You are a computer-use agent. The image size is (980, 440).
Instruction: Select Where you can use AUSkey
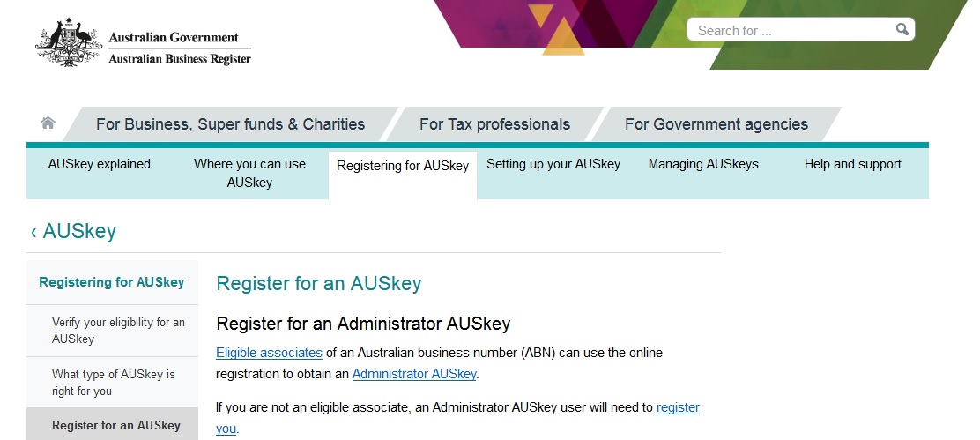[249, 173]
